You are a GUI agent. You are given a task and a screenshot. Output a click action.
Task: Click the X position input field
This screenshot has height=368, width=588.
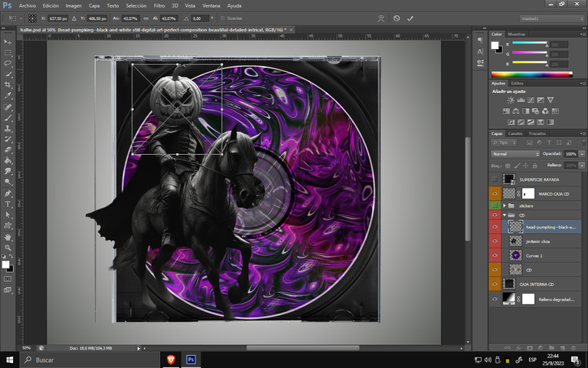(x=57, y=18)
